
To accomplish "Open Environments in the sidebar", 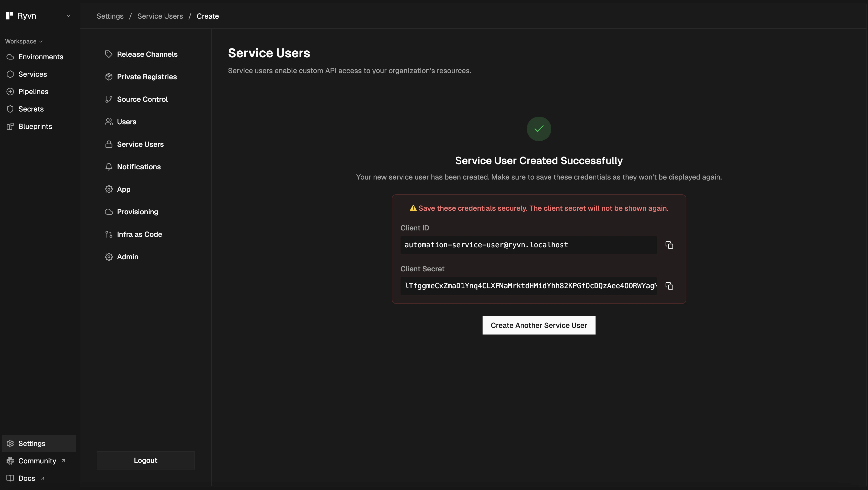I will [x=40, y=57].
